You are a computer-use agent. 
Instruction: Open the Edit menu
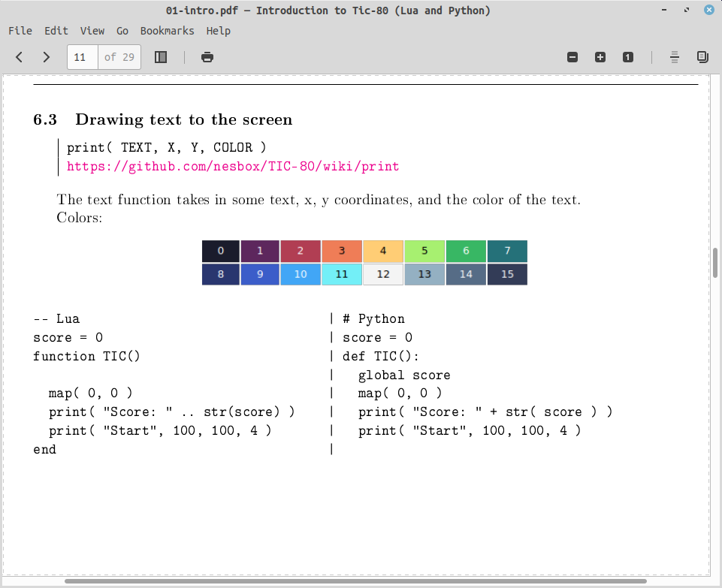pos(56,31)
